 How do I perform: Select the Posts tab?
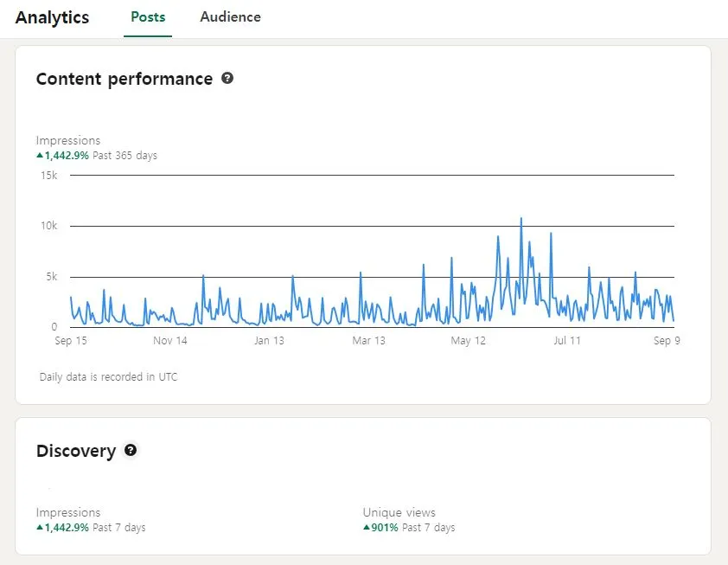(x=148, y=17)
